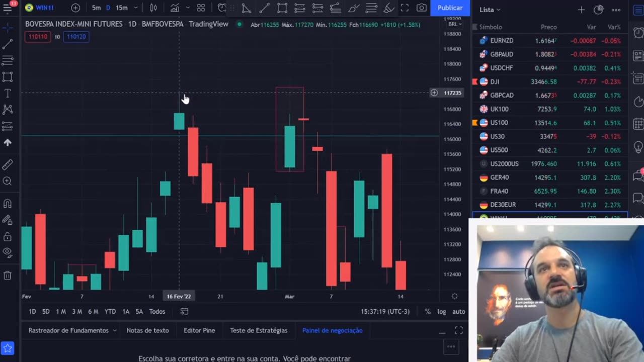
Task: Open the forecast and measurement tools
Action: (8, 126)
